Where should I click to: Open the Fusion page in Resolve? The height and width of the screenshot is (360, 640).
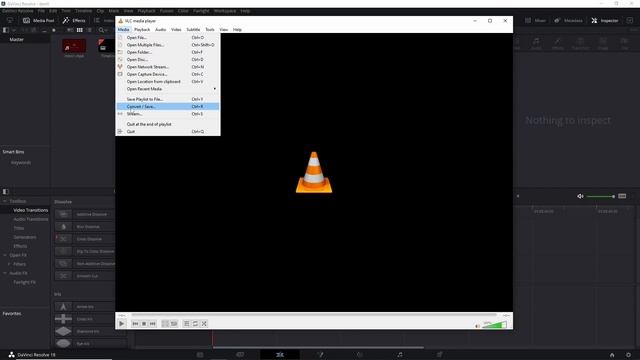click(x=320, y=354)
